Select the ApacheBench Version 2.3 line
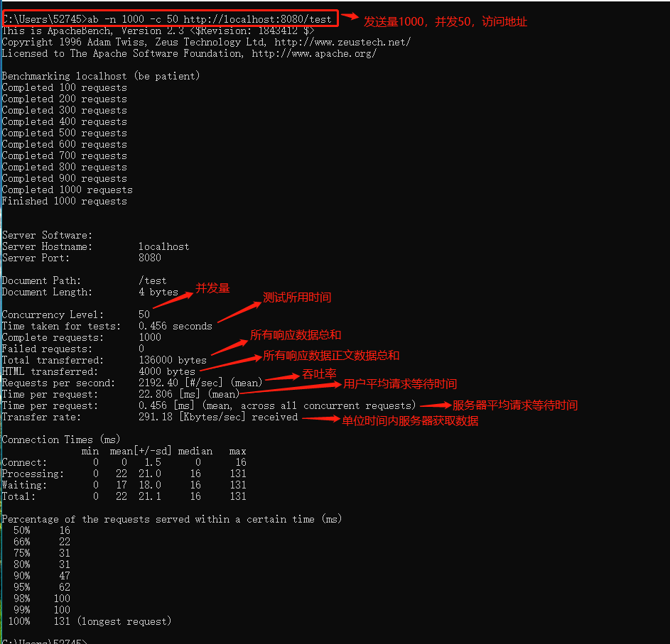Viewport: 670px width, 644px height. pyautogui.click(x=158, y=31)
